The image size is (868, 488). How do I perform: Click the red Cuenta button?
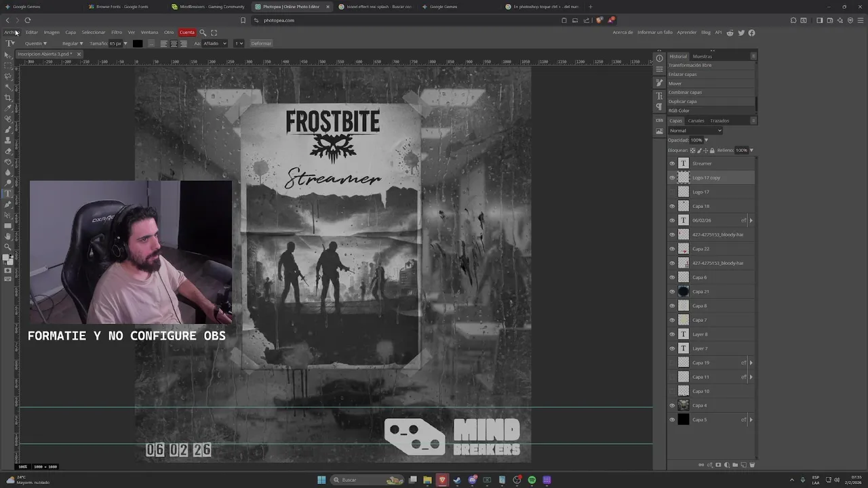pos(187,33)
